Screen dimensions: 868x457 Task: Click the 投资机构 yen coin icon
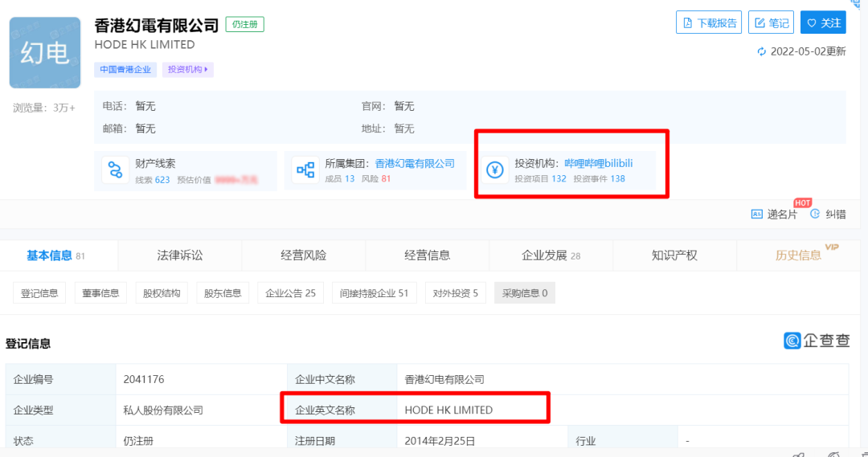point(495,170)
